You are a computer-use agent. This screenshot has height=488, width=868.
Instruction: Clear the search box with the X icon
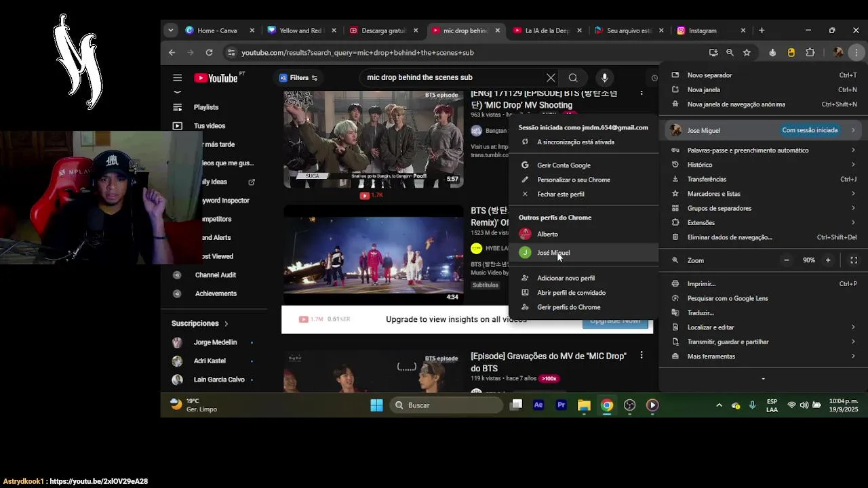click(x=551, y=78)
